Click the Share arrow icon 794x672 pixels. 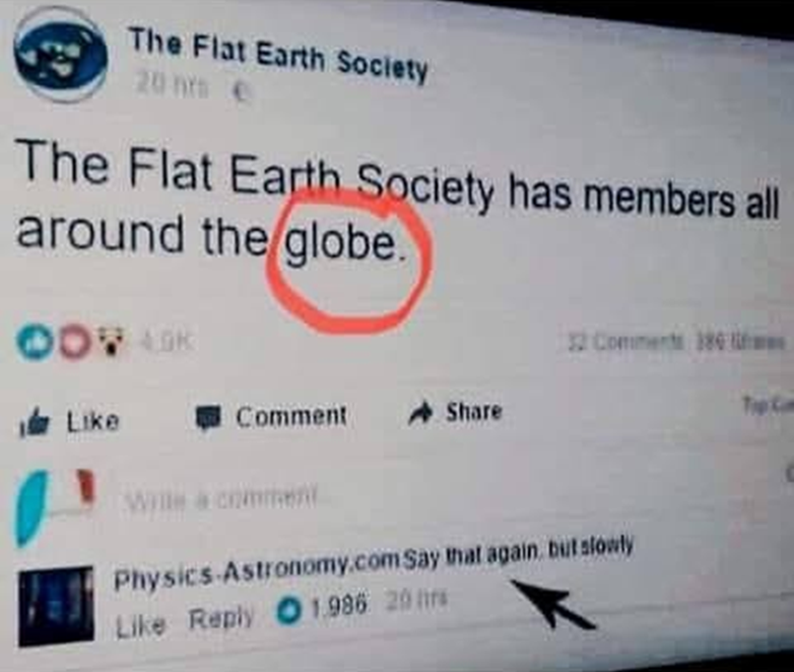422,413
